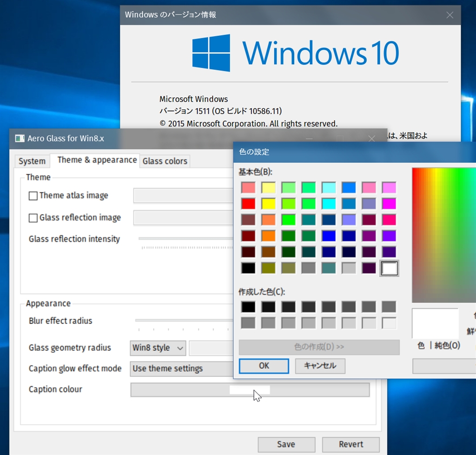Select the olive basic color swatch
Viewport: 476px width, 455px height.
pyautogui.click(x=268, y=268)
